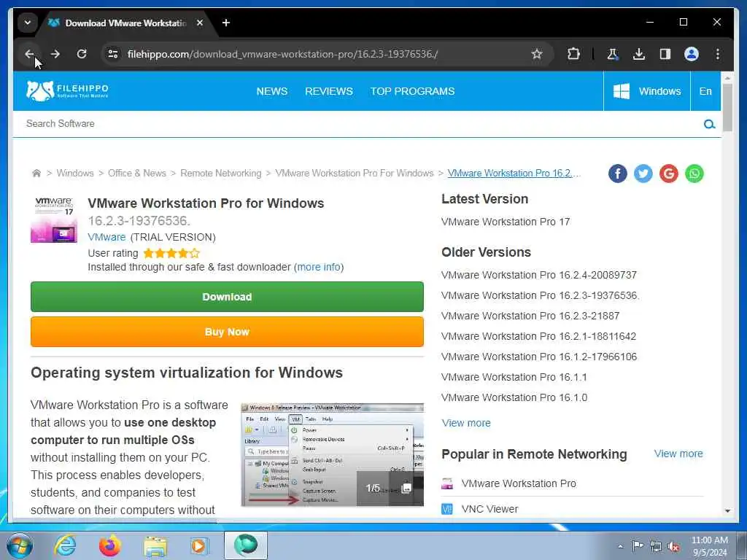This screenshot has width=747, height=560.
Task: Open the Windows platform selector
Action: (647, 91)
